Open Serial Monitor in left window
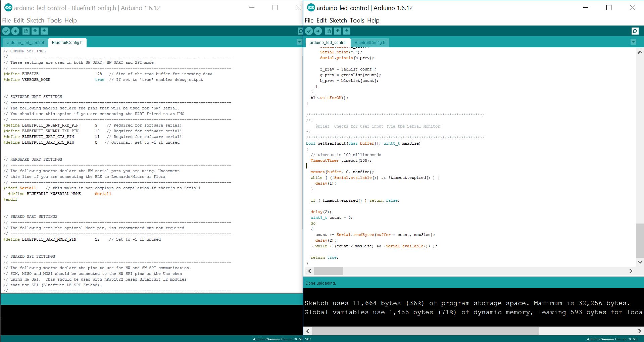Viewport: 644px width, 342px height. pos(300,31)
